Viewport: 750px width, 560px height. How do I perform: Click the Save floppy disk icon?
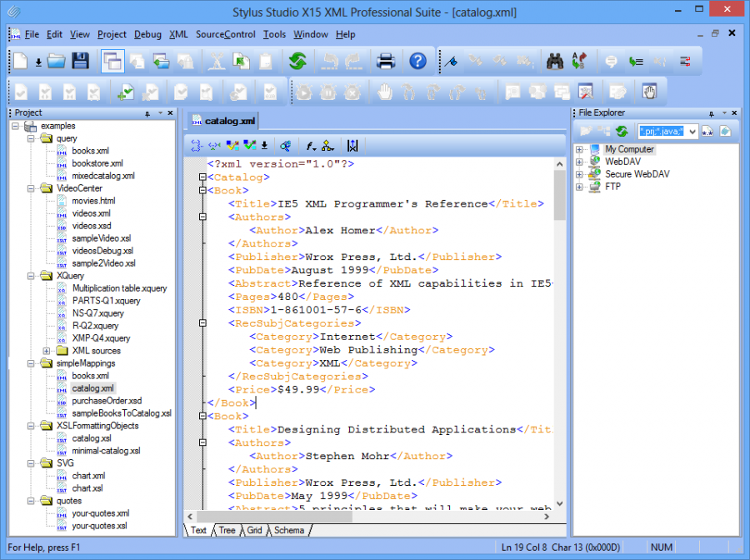tap(80, 61)
